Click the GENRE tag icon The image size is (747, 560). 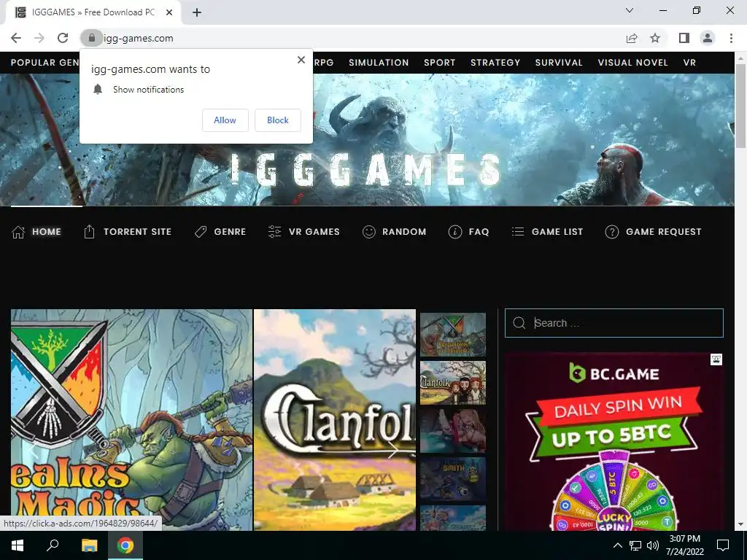coord(201,232)
